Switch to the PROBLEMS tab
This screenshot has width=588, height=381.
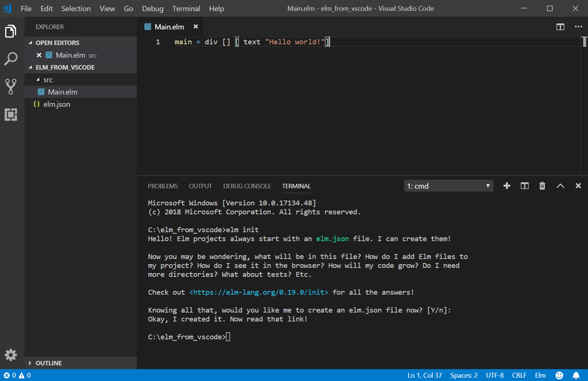pyautogui.click(x=163, y=186)
